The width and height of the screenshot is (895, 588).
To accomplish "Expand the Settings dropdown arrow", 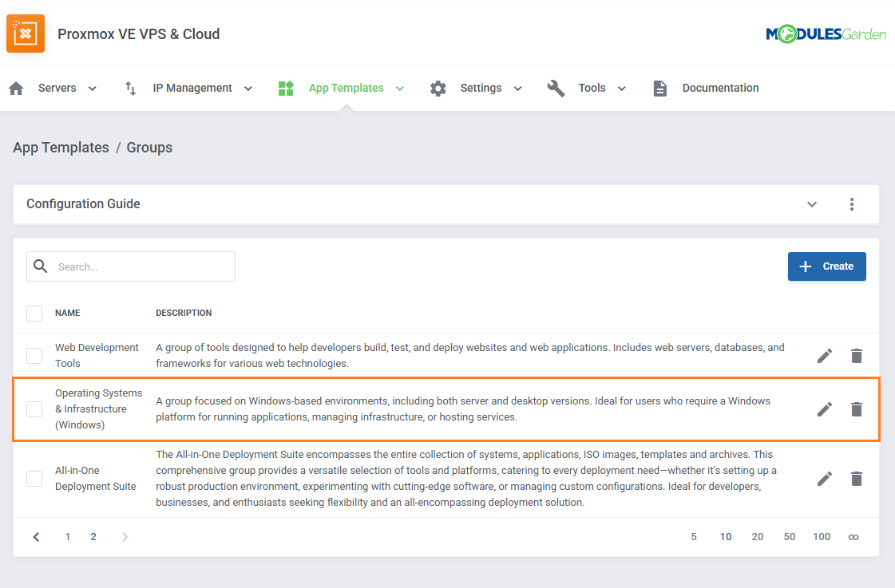I will pos(517,89).
